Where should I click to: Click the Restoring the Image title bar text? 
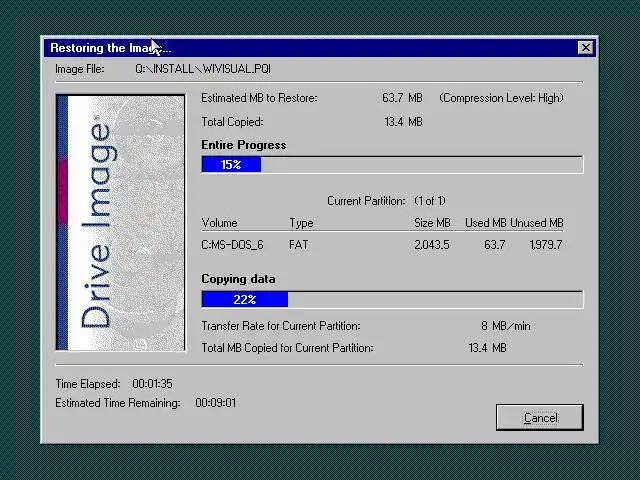[111, 48]
